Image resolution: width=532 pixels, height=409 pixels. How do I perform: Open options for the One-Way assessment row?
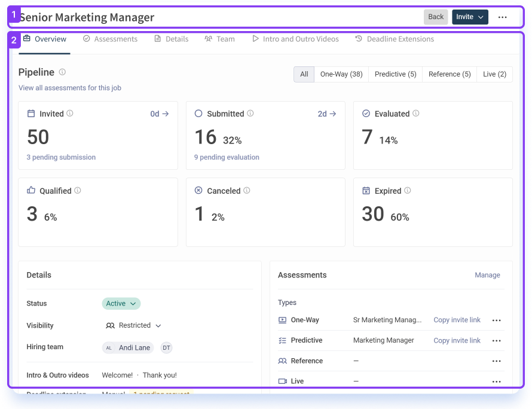click(496, 320)
